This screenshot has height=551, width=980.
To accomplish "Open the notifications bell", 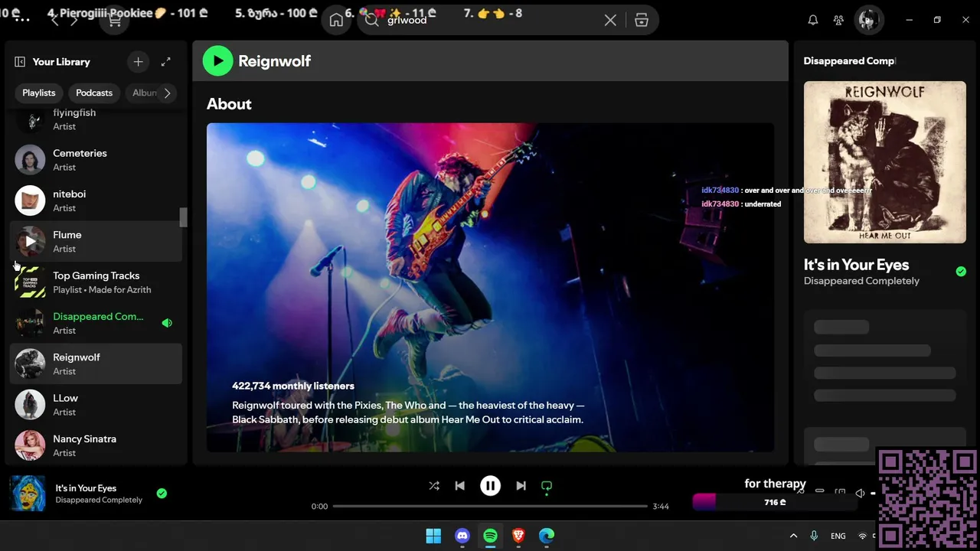I will coord(813,20).
